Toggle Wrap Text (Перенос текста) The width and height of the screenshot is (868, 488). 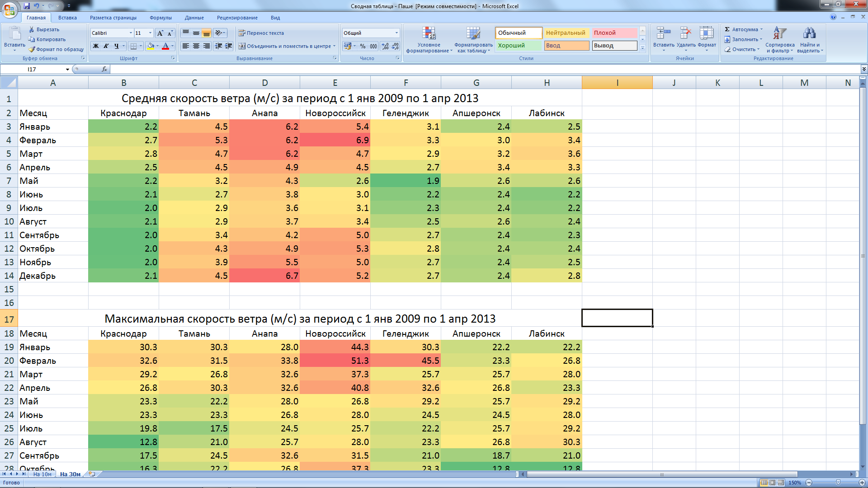click(261, 33)
